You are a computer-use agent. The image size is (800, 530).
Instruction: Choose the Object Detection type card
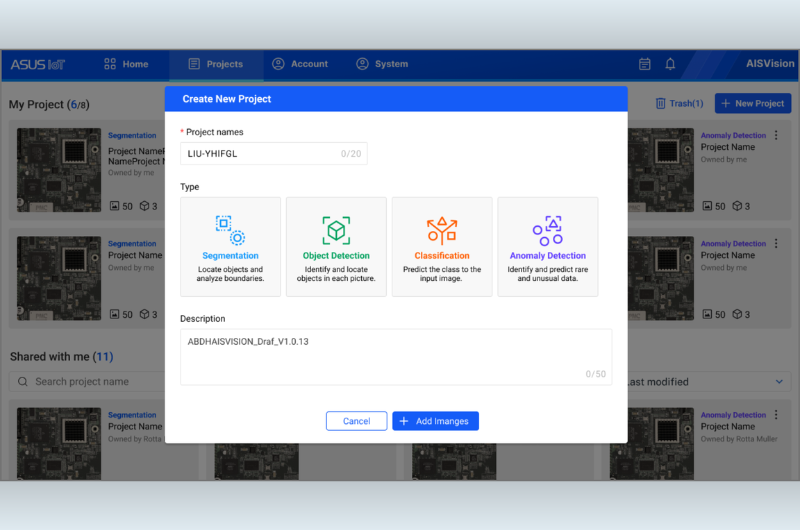[336, 246]
